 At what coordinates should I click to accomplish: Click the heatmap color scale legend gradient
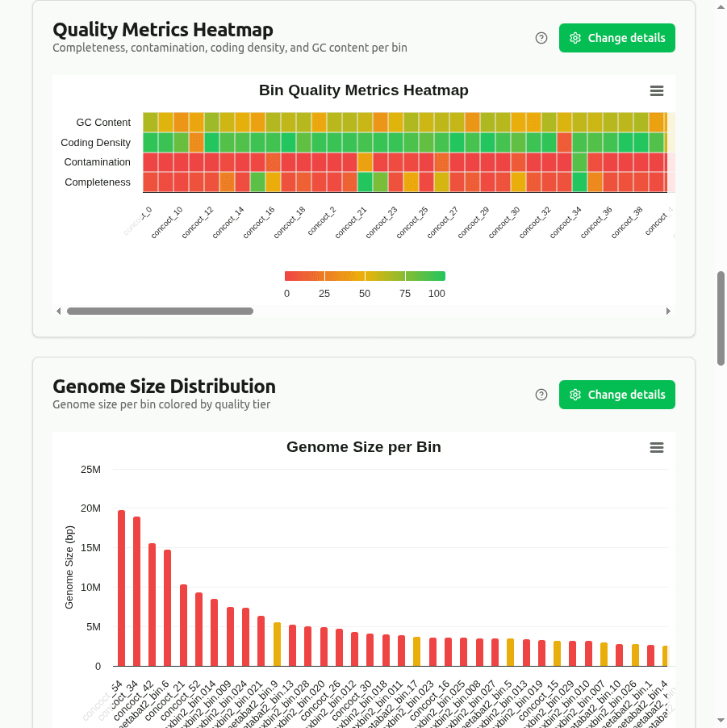point(364,274)
